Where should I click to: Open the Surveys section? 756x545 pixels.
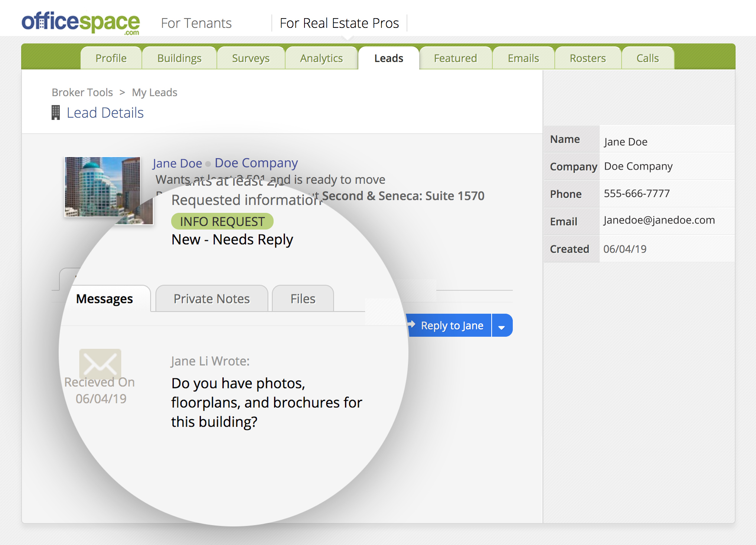[x=251, y=58]
